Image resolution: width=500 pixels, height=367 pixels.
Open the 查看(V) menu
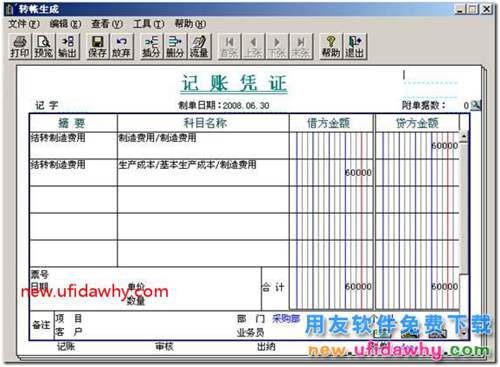pyautogui.click(x=107, y=24)
